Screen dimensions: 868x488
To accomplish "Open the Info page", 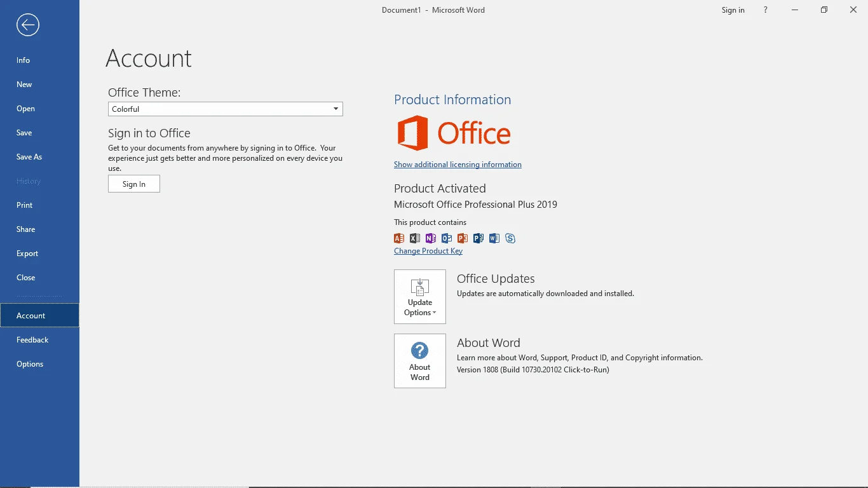I will (39, 60).
